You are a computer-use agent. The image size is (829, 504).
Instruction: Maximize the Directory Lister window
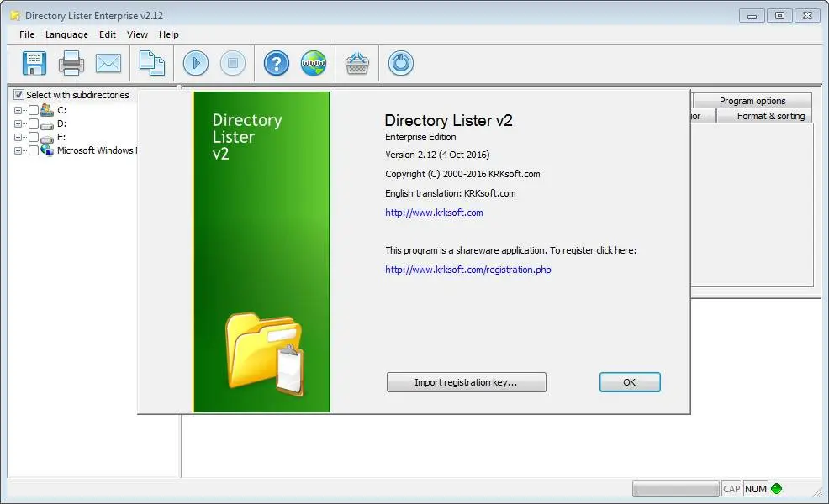(780, 16)
